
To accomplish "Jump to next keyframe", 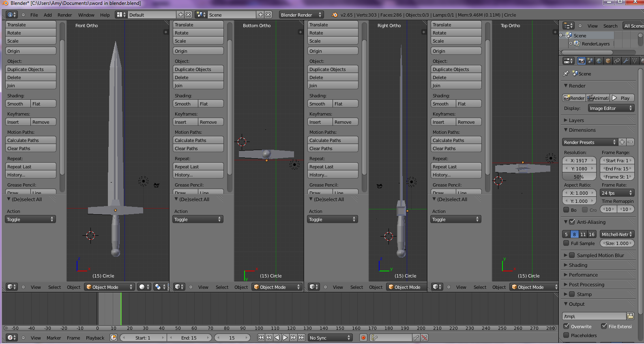I will [x=293, y=338].
